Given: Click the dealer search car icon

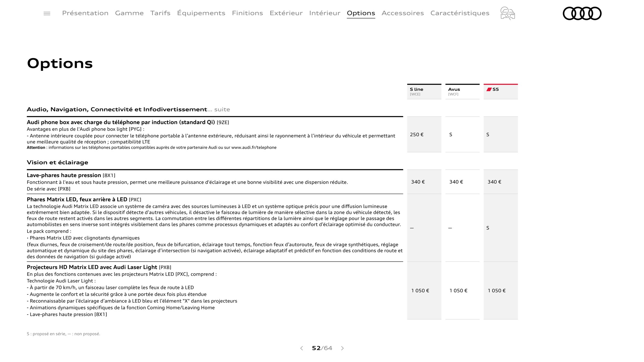Looking at the screenshot, I should click(508, 14).
